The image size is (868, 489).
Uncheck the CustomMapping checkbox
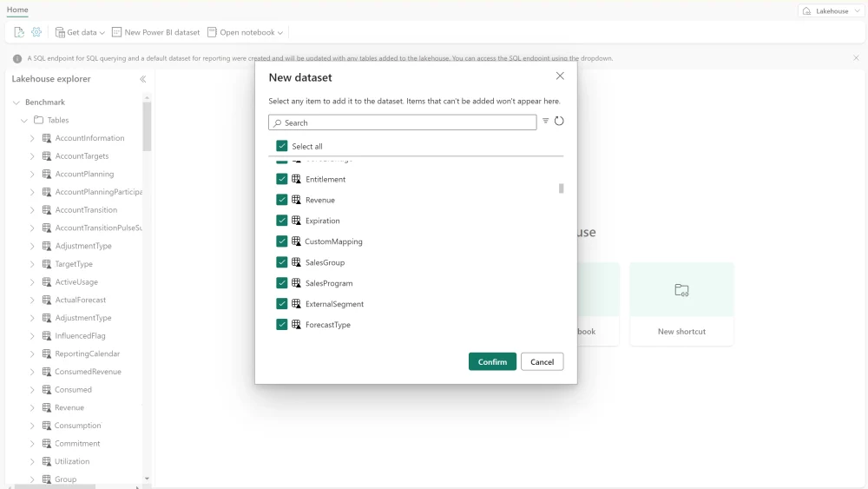(x=282, y=241)
